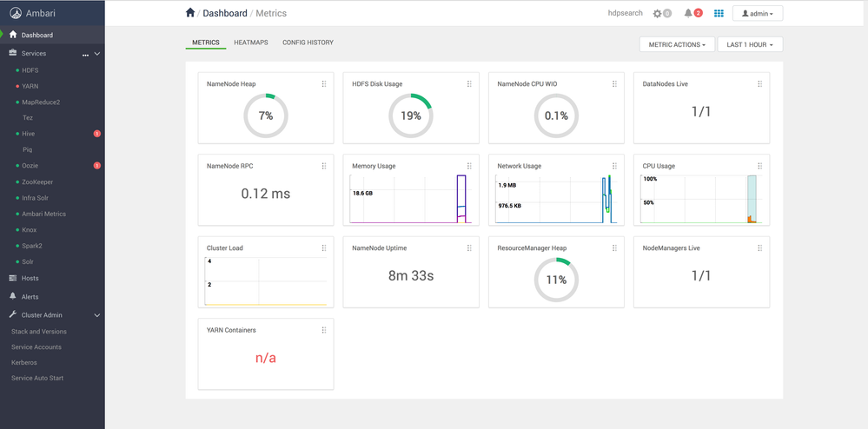
Task: Open background operations gear icon
Action: click(657, 13)
